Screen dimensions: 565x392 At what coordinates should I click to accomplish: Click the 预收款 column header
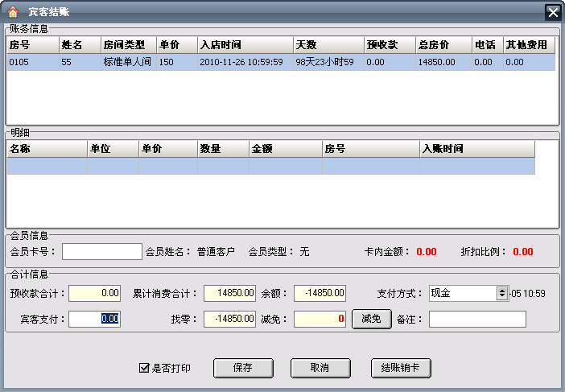tap(390, 45)
